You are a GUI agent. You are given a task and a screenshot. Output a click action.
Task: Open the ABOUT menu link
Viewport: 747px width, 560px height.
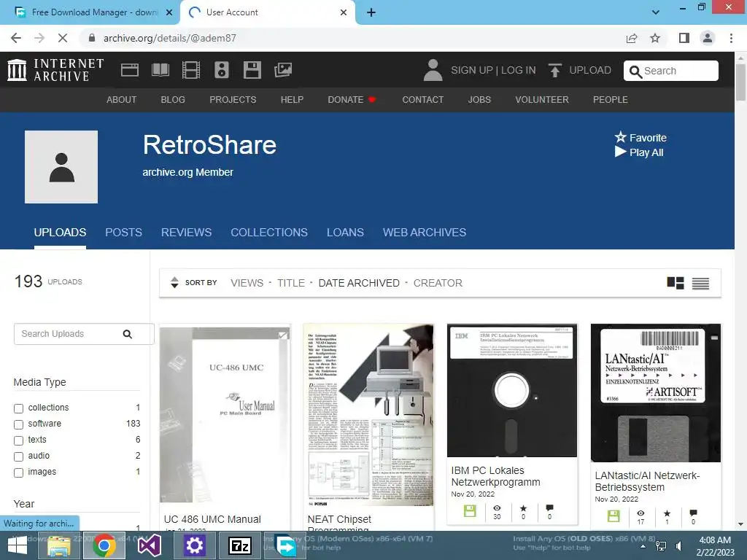pos(122,99)
